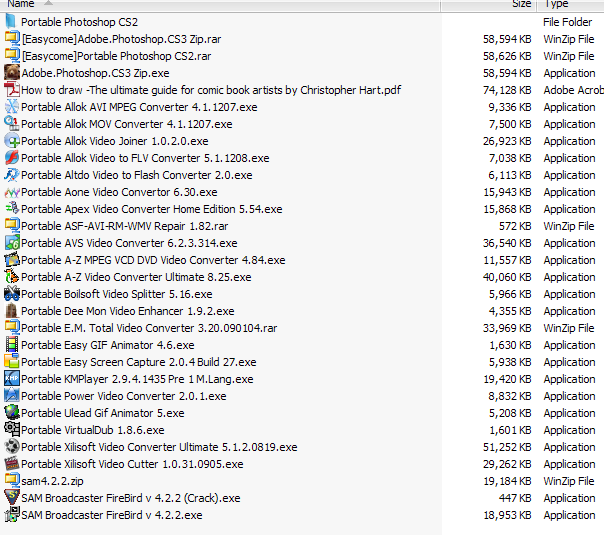Image resolution: width=604 pixels, height=535 pixels.
Task: Select Portable Easy GIF Animator 4.6.exe name
Action: pyautogui.click(x=108, y=345)
